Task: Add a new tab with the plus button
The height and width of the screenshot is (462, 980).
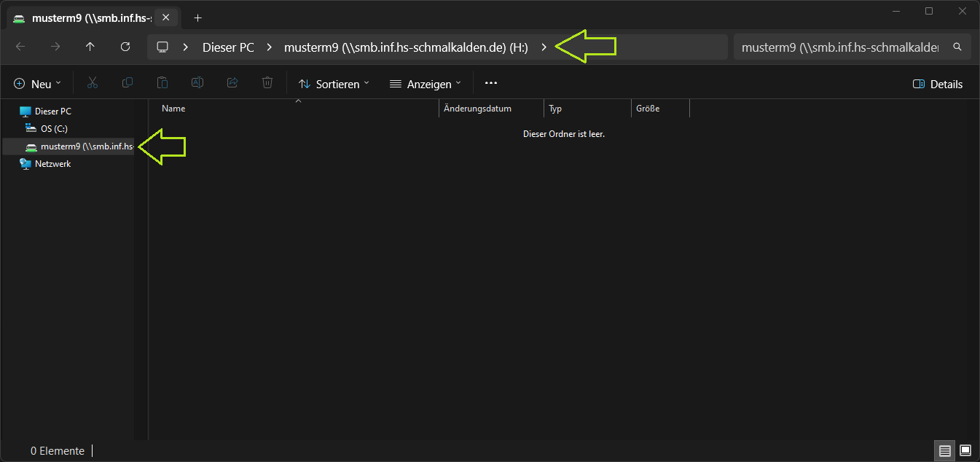Action: pyautogui.click(x=197, y=17)
